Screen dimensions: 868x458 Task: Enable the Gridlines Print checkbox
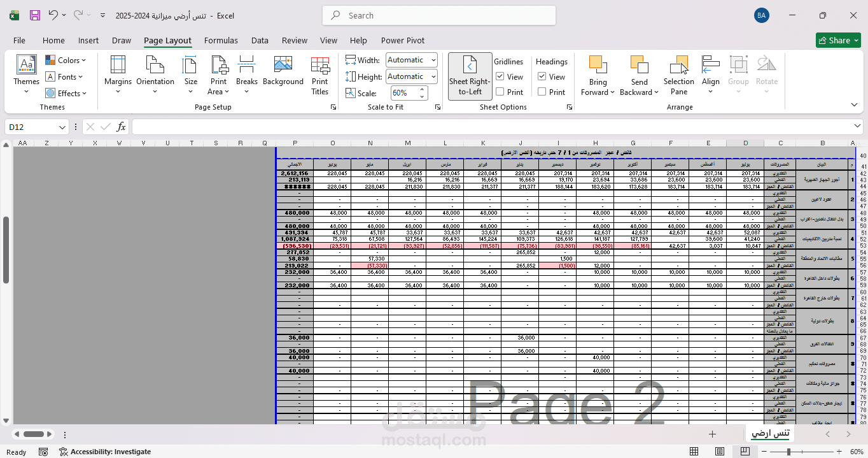coord(500,92)
